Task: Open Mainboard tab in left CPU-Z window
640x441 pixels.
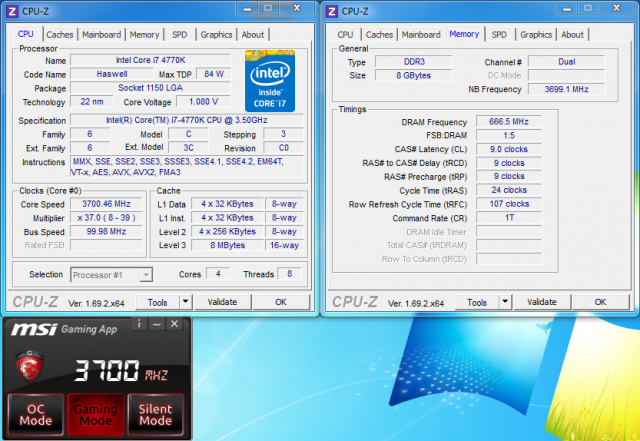Action: [x=102, y=35]
